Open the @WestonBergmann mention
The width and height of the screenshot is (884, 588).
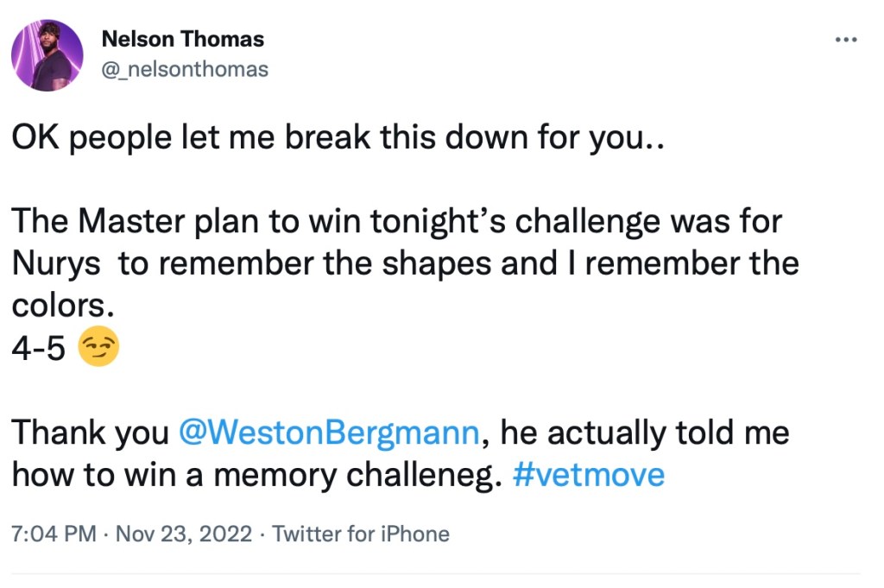(328, 433)
